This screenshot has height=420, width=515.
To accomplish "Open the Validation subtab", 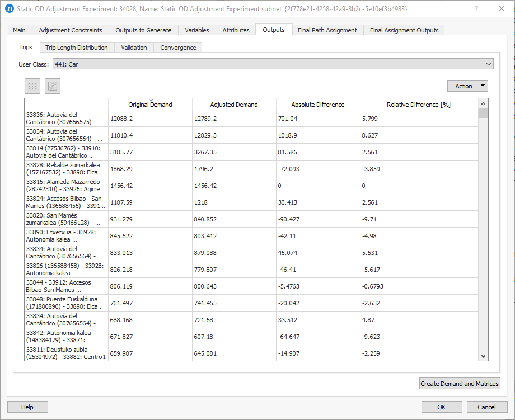I will pos(134,48).
